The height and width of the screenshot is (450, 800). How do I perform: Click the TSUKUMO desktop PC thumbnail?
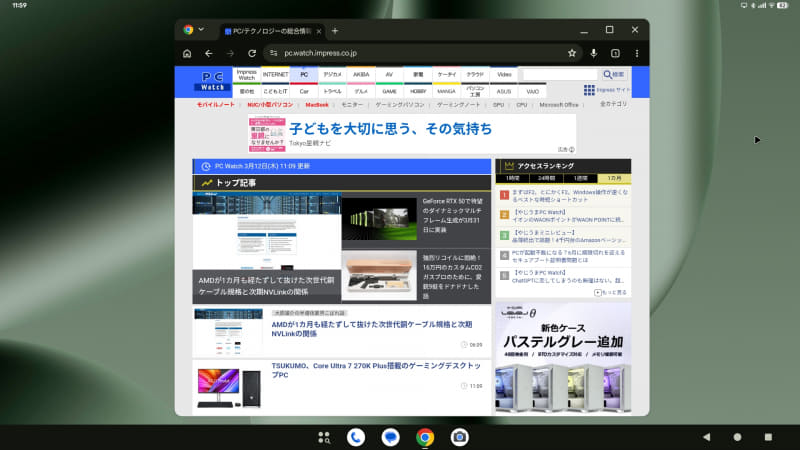229,388
